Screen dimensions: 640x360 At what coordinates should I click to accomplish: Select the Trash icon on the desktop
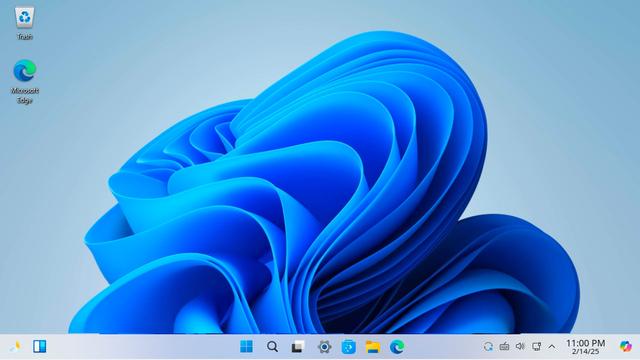click(24, 23)
